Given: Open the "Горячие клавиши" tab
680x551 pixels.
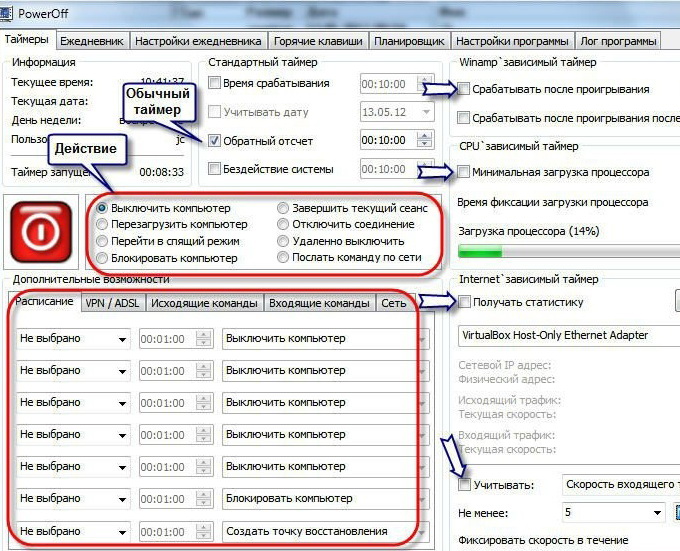Looking at the screenshot, I should pos(317,41).
